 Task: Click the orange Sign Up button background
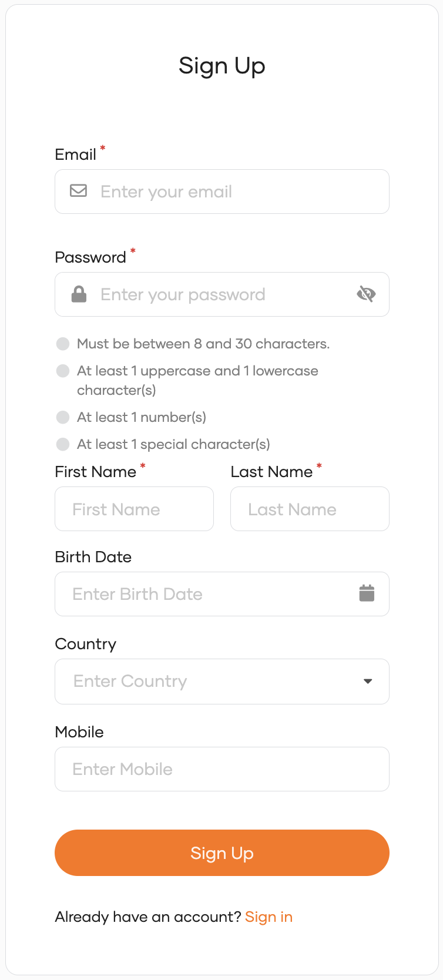221,853
